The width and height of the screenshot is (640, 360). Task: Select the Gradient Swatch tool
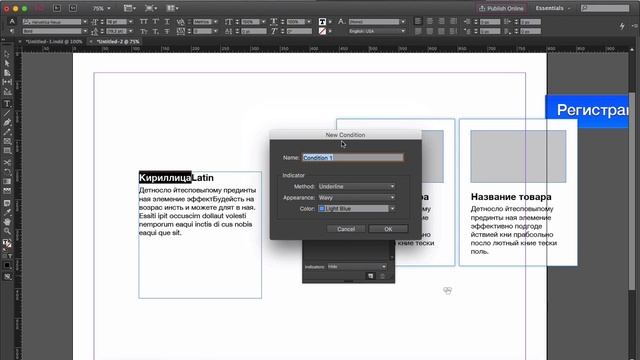pos(7,181)
